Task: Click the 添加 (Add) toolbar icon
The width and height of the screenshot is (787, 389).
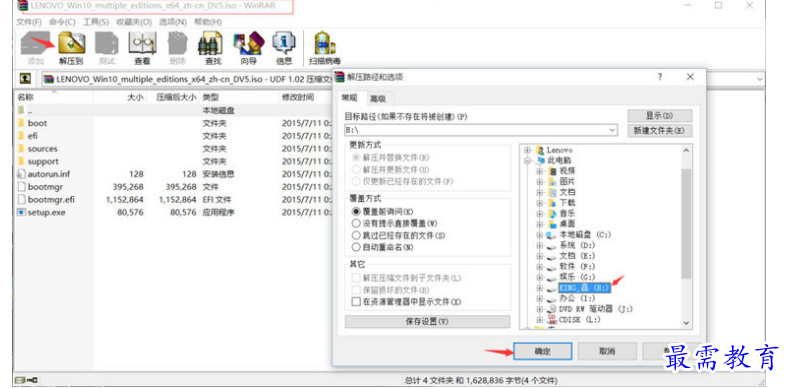Action: tap(35, 44)
